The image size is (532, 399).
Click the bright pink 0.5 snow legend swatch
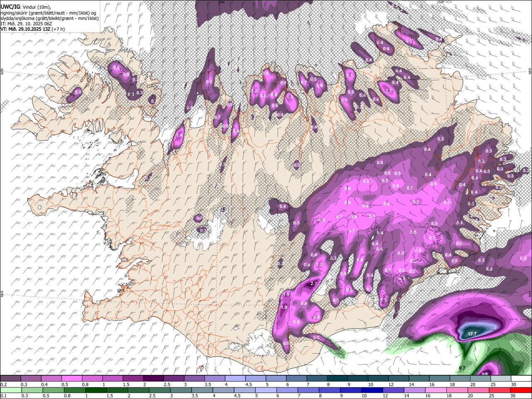pyautogui.click(x=71, y=378)
